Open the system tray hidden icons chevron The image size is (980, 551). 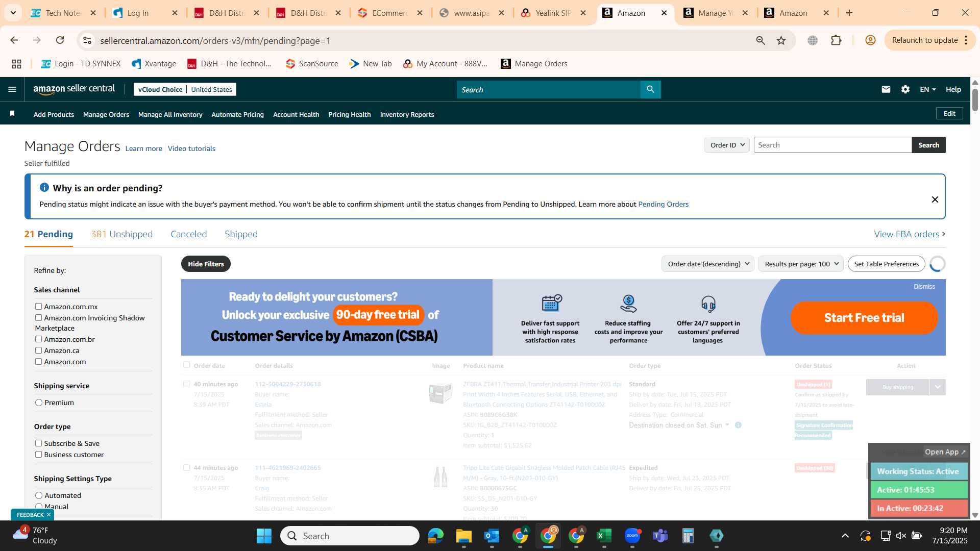[x=845, y=536]
